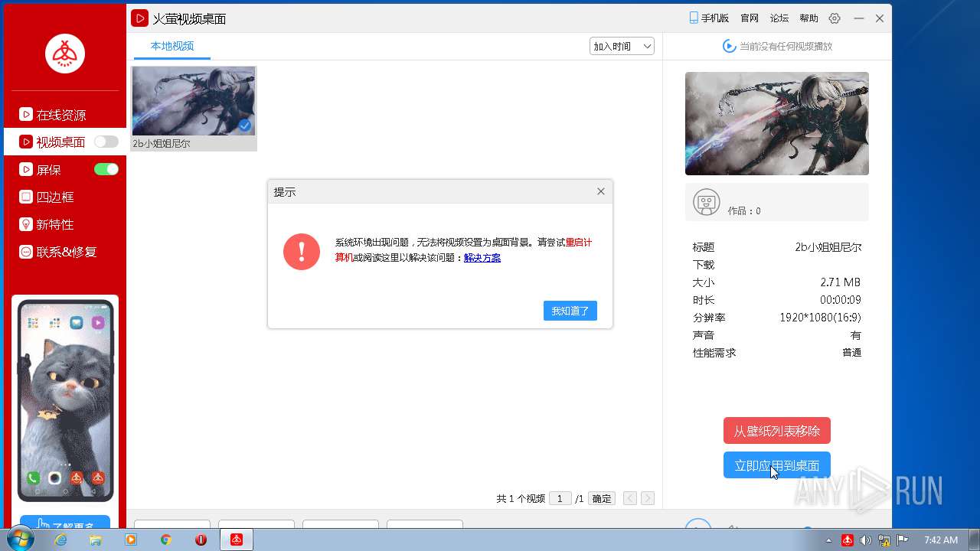The height and width of the screenshot is (551, 980).
Task: Click the 四边框 square icon
Action: [x=26, y=197]
